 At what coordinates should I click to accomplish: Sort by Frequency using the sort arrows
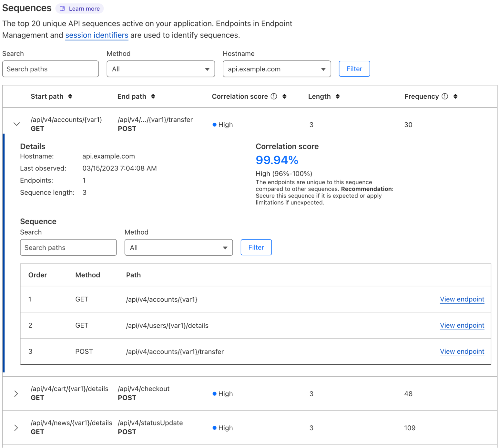455,96
